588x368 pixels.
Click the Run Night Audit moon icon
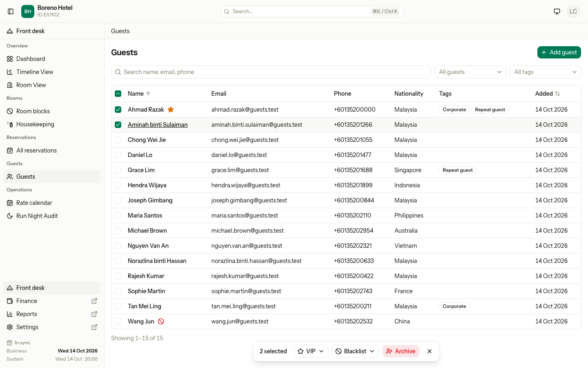point(10,216)
